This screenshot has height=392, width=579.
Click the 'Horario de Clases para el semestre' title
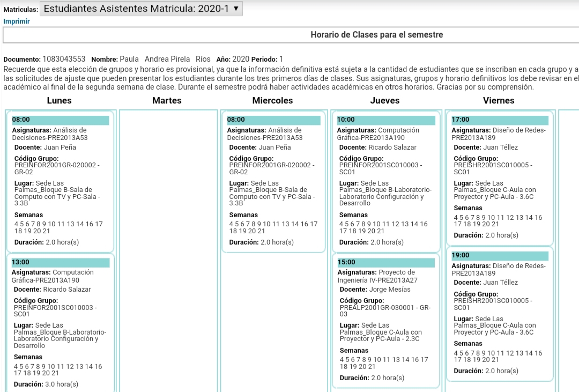pos(377,35)
